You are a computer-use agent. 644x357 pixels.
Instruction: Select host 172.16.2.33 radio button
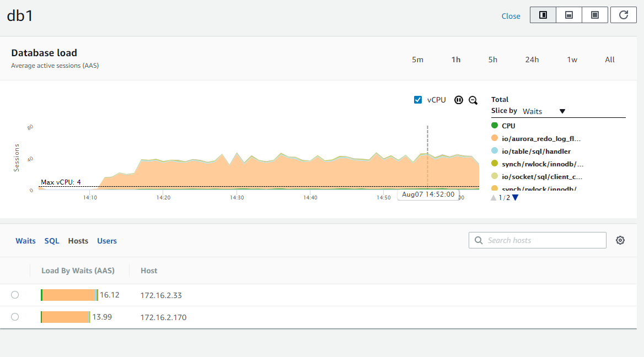tap(15, 295)
